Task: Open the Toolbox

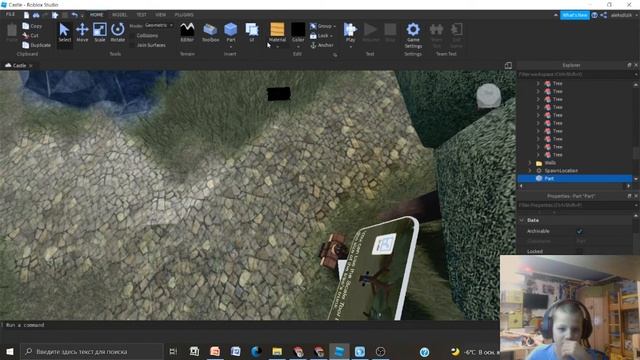Action: (x=210, y=32)
